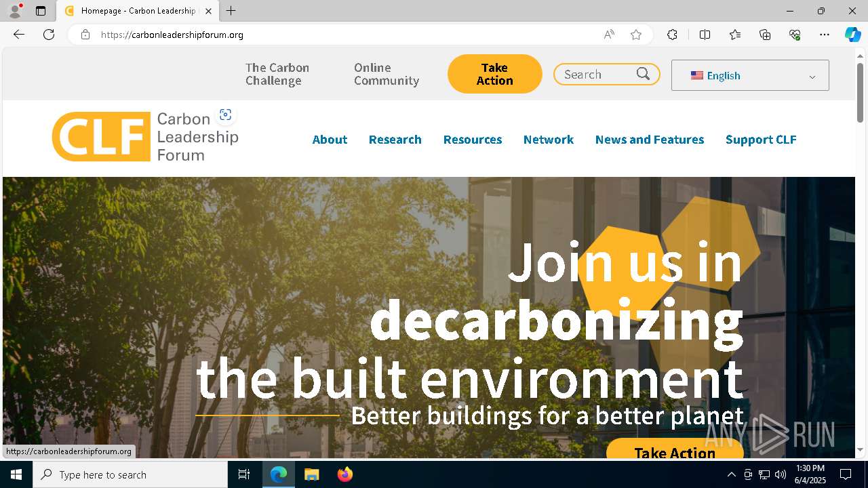
Task: View site information lock icon
Action: (x=85, y=35)
